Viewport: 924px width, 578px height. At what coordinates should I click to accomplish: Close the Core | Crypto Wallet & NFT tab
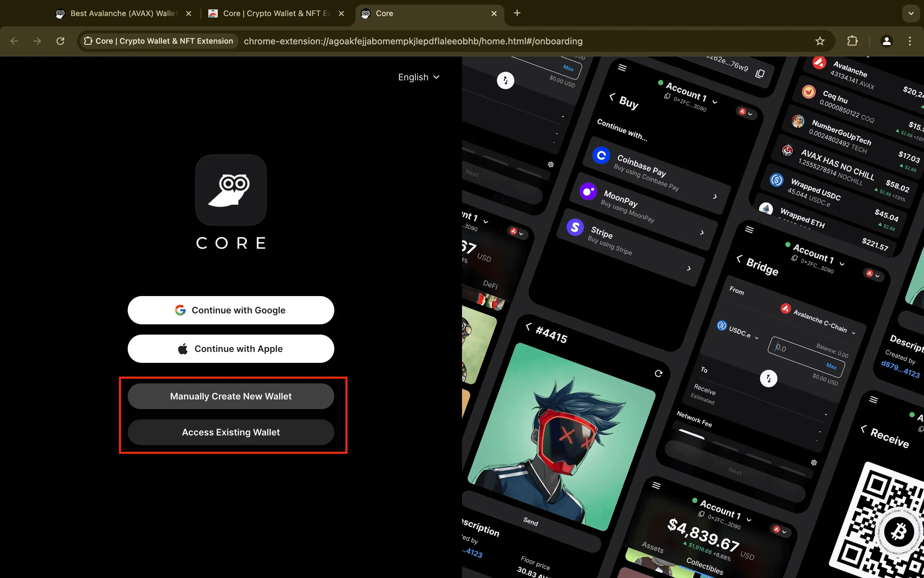(341, 13)
